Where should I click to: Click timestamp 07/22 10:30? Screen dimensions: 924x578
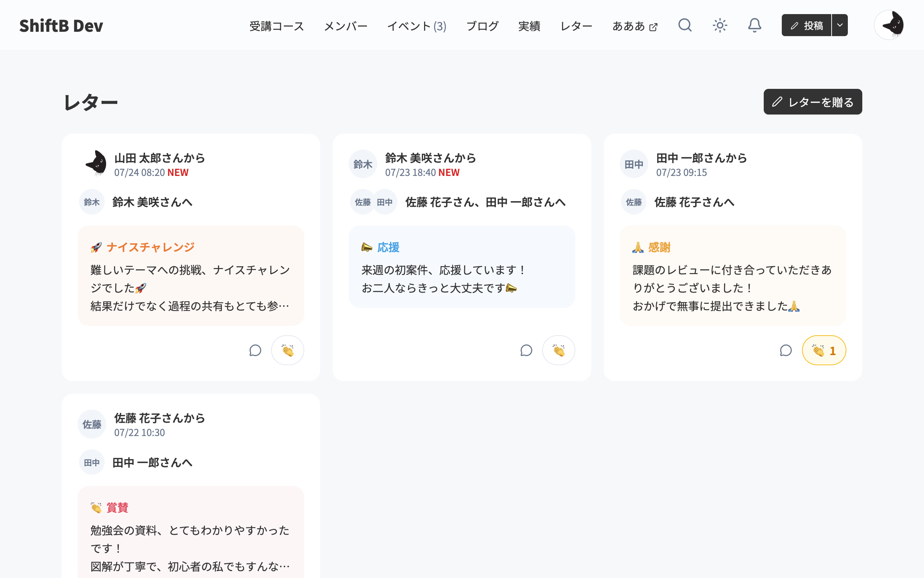click(x=139, y=432)
